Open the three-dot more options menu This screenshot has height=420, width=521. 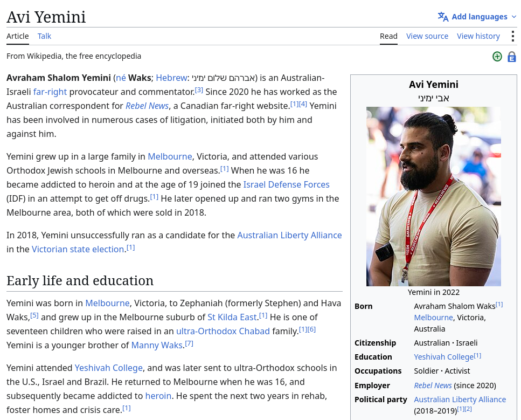[513, 36]
